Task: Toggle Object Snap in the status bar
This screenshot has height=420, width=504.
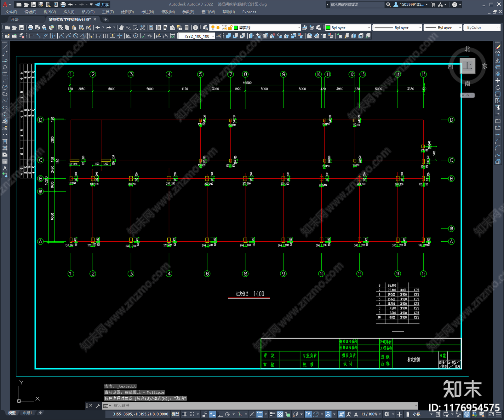Action: 260,414
